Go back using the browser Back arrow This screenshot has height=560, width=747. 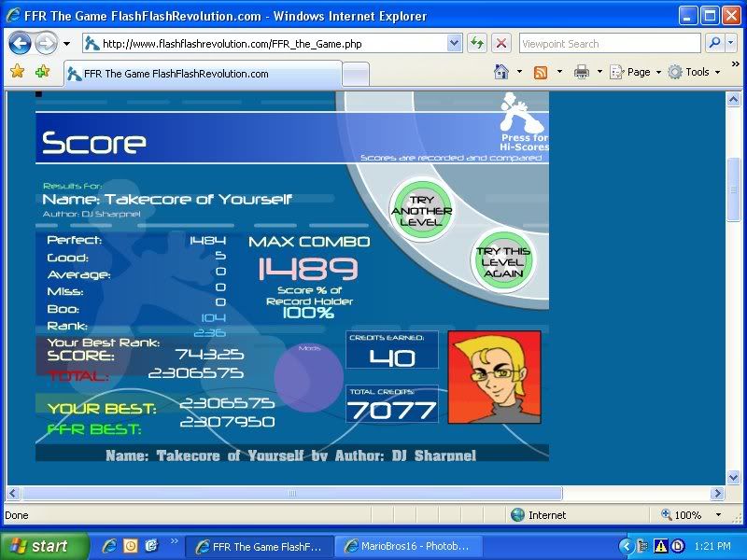point(21,43)
